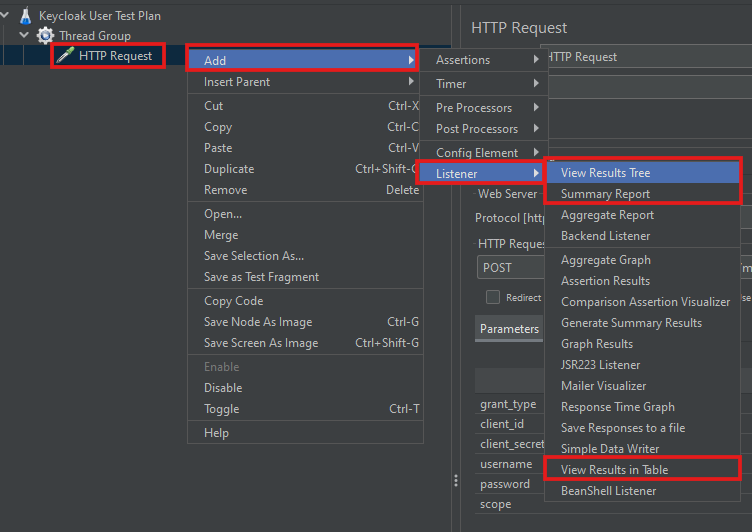The width and height of the screenshot is (752, 532).
Task: Add a View Results in Table listener
Action: [x=643, y=470]
